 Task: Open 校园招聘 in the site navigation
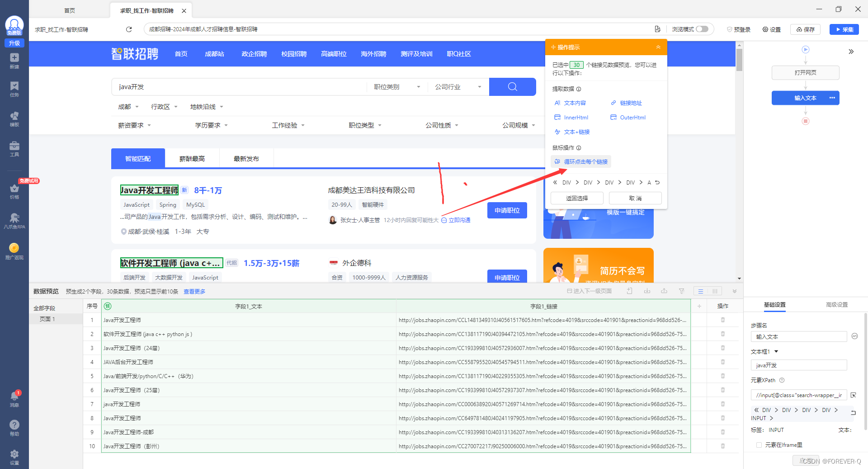tap(294, 54)
